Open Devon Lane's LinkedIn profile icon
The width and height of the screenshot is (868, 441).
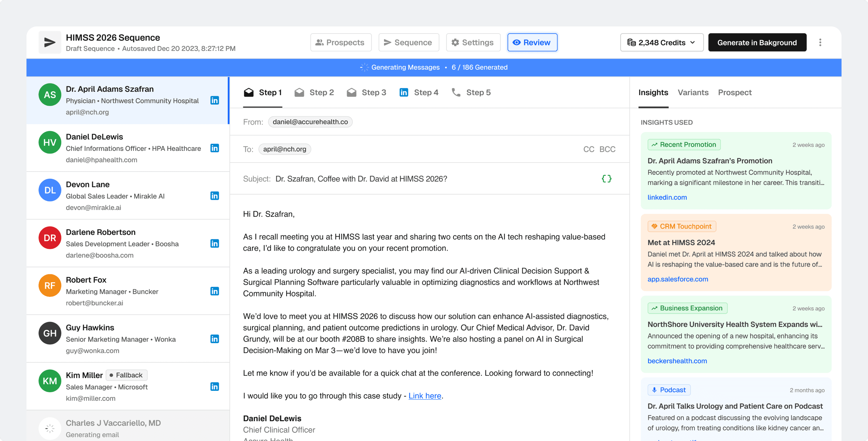(x=215, y=196)
